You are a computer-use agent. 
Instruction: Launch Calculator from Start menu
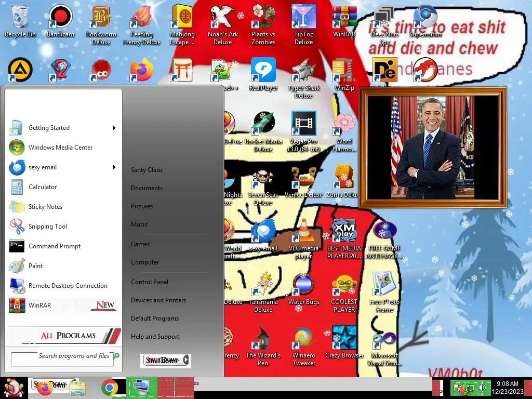(x=63, y=187)
